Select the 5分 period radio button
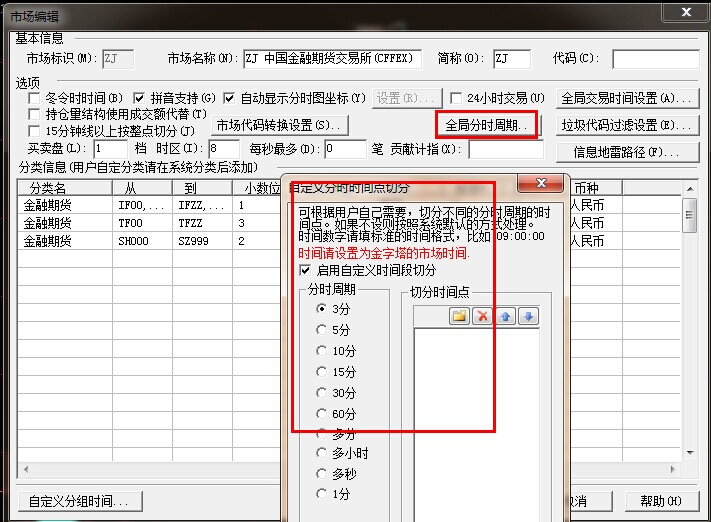This screenshot has width=711, height=522. 321,329
